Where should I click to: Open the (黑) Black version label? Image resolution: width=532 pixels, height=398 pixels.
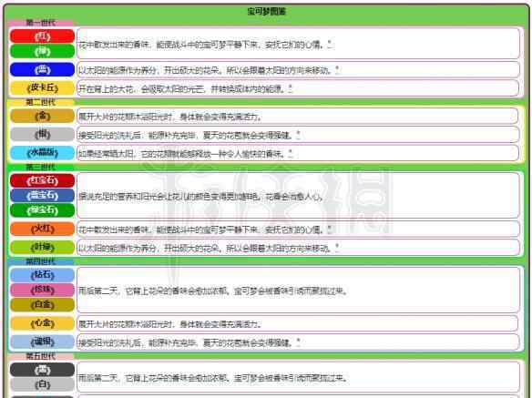[x=43, y=370]
